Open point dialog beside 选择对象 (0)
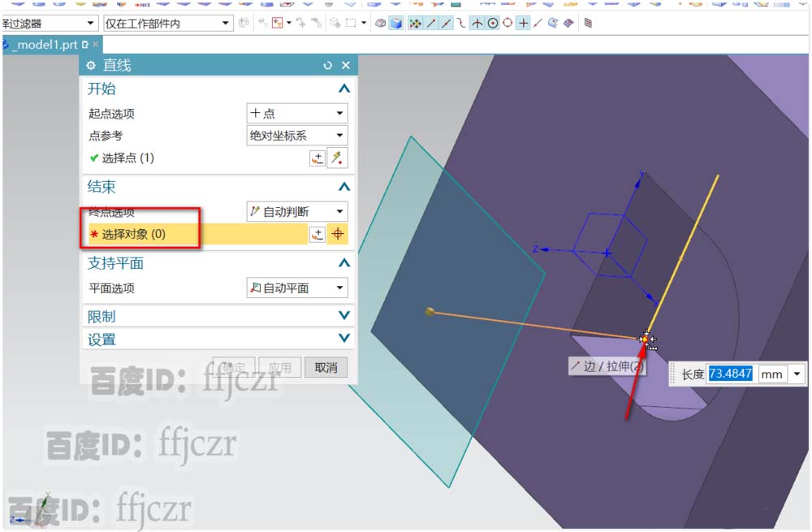Image resolution: width=812 pixels, height=532 pixels. point(317,234)
